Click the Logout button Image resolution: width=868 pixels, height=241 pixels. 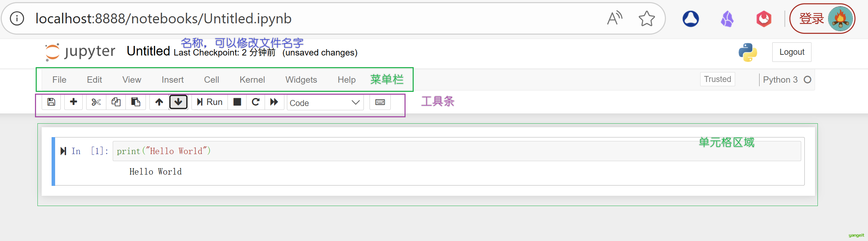(792, 52)
